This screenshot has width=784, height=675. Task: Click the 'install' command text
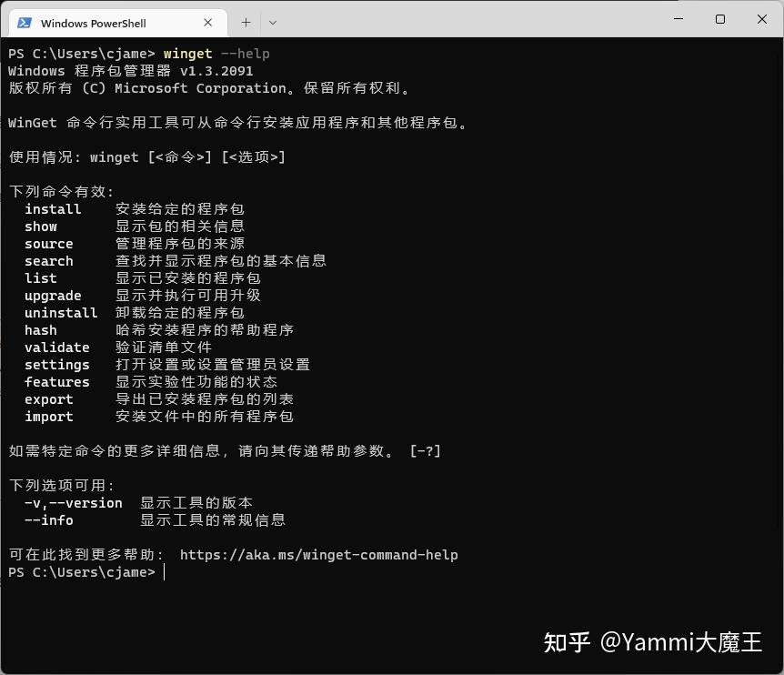(x=53, y=209)
